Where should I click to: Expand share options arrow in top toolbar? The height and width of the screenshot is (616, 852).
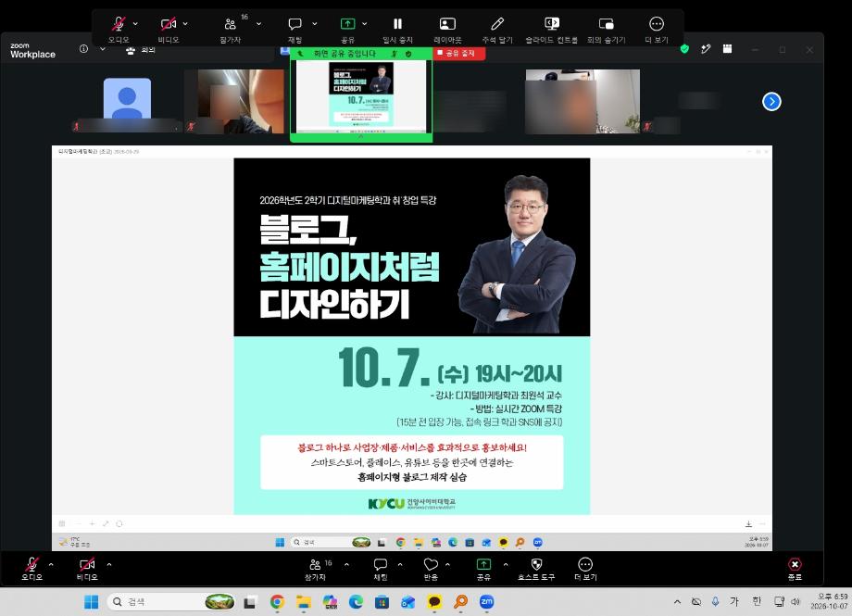365,24
